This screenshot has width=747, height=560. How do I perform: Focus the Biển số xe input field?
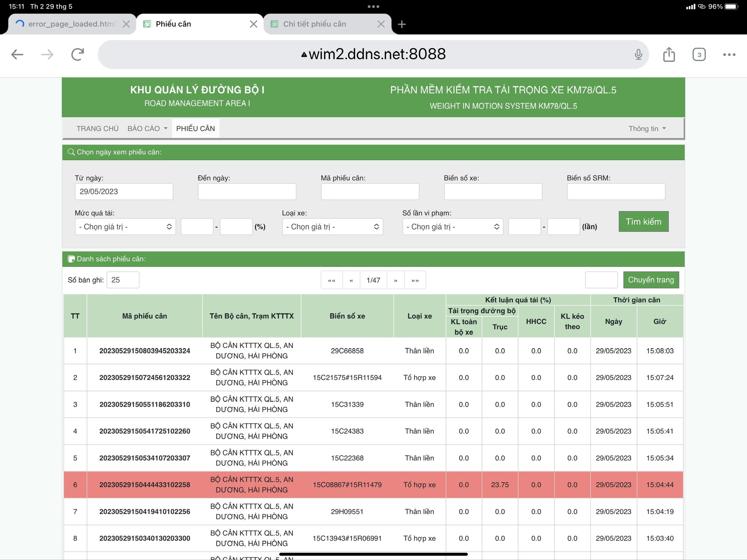point(493,192)
